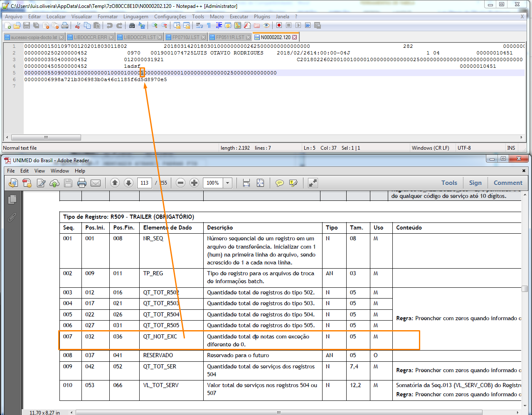Screen dimensions: 532x415
Task: Toggle show all characters (pilcrow) icon
Action: [x=209, y=25]
